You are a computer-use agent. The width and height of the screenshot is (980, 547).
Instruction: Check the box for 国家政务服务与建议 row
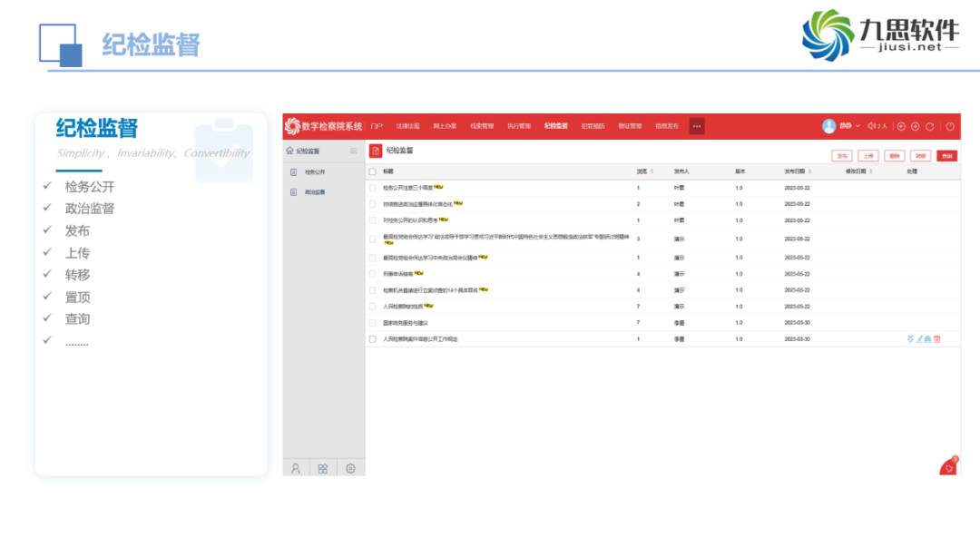pos(372,323)
